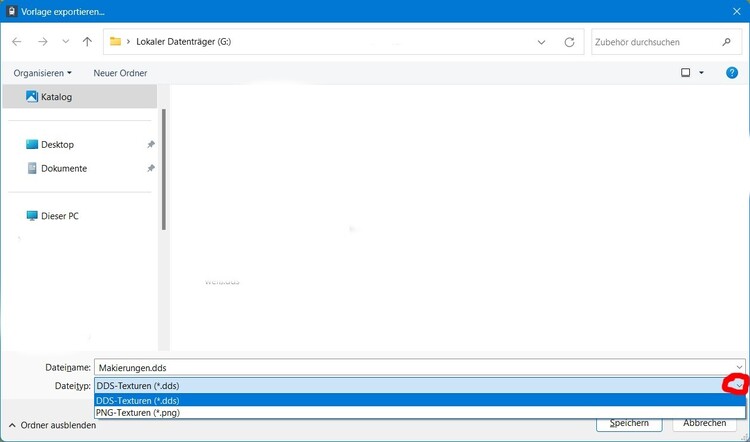This screenshot has height=442, width=750.
Task: Open help with the question mark icon
Action: pyautogui.click(x=731, y=73)
